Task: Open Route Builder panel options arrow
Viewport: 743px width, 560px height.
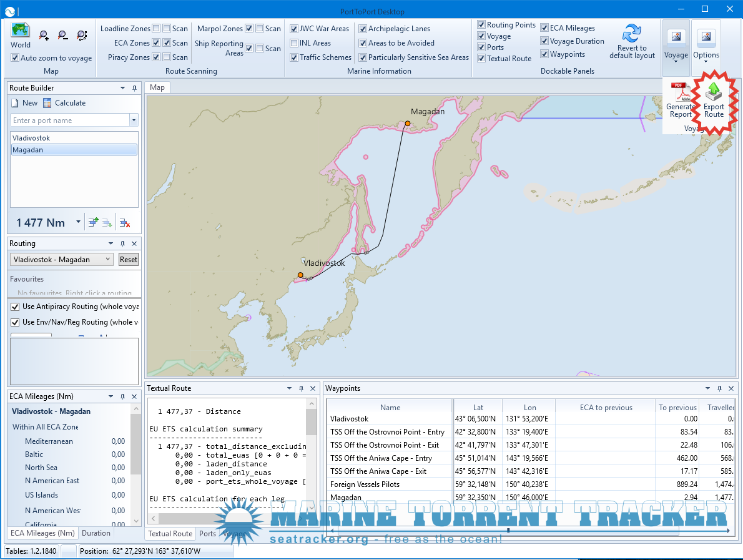Action: 123,88
